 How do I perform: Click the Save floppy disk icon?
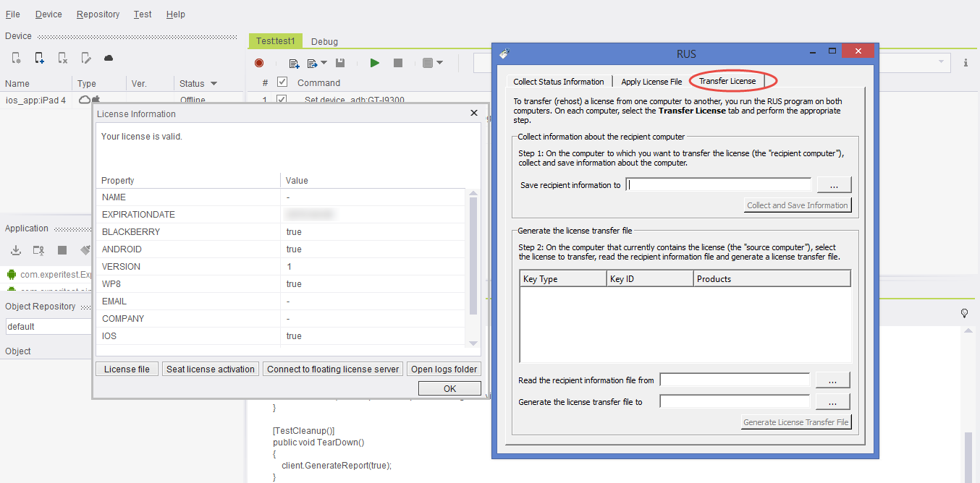click(340, 64)
